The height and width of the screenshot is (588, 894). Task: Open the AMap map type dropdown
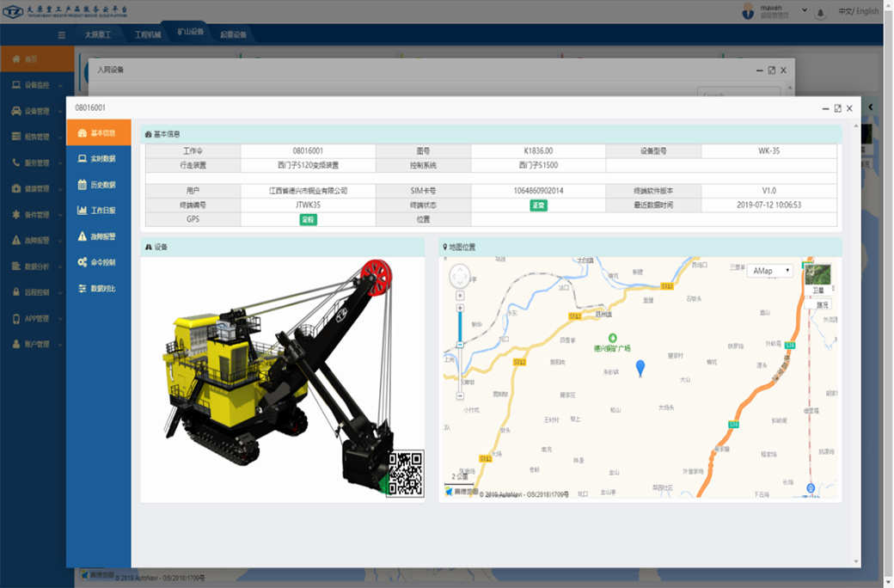click(x=769, y=271)
